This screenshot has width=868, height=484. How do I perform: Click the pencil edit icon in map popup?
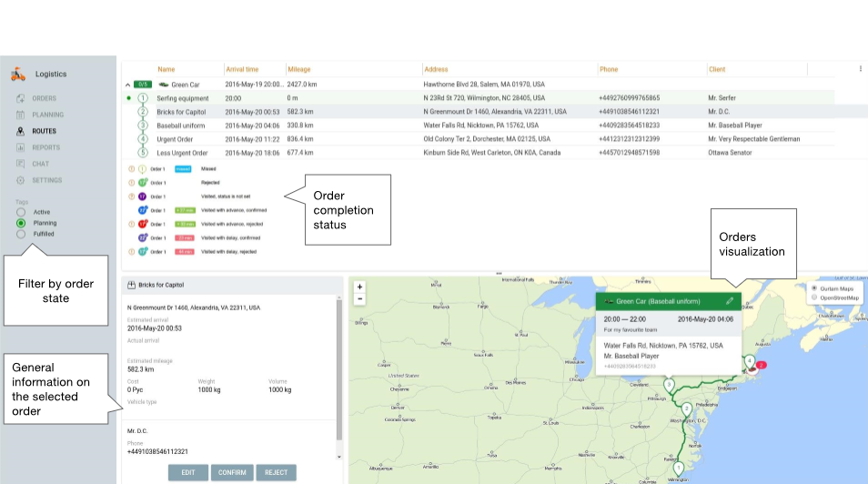tap(730, 301)
